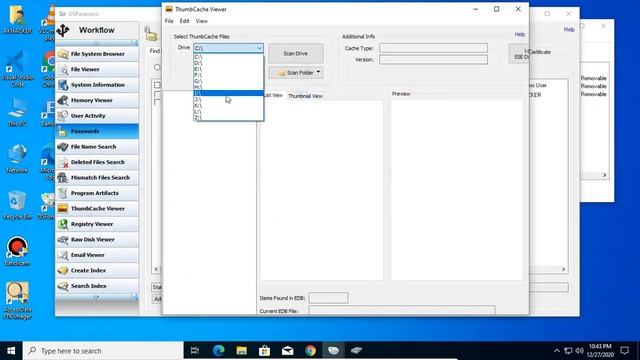This screenshot has width=640, height=360.
Task: Choose C:\ in the drive list
Action: coord(229,57)
